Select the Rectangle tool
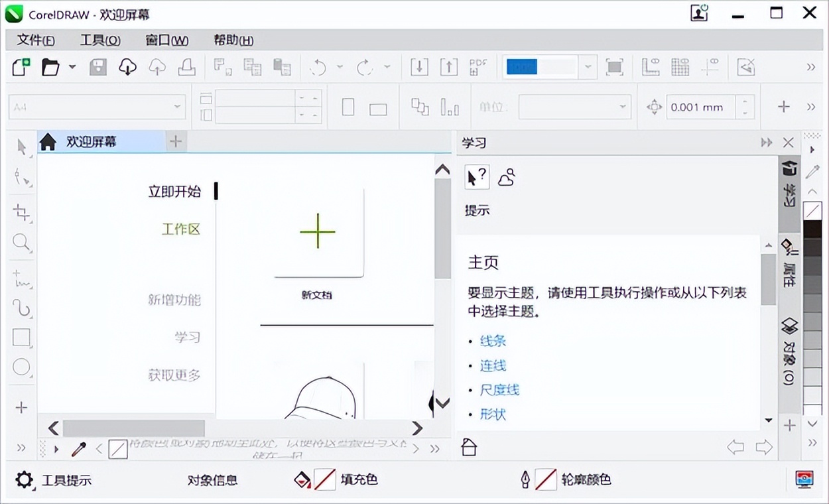 [20, 338]
